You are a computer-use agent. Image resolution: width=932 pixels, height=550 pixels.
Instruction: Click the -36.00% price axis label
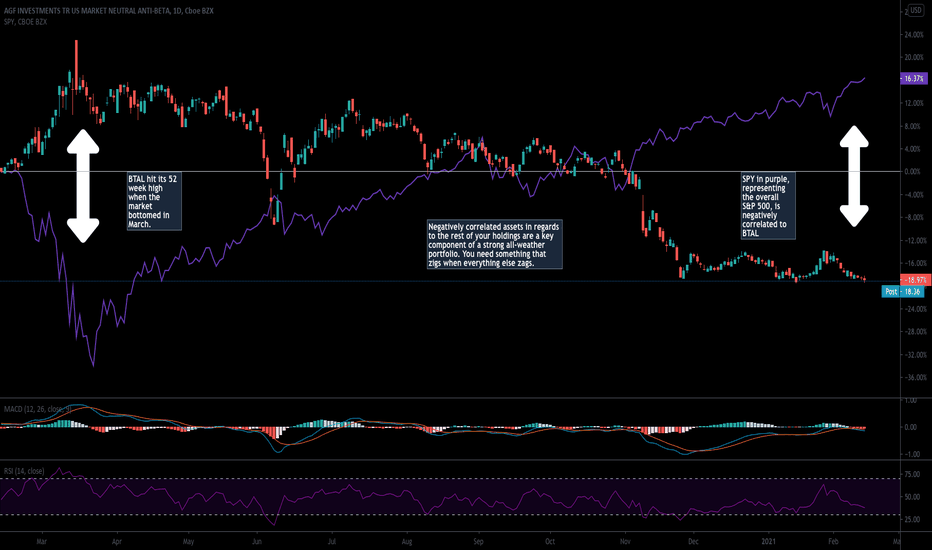click(x=914, y=378)
